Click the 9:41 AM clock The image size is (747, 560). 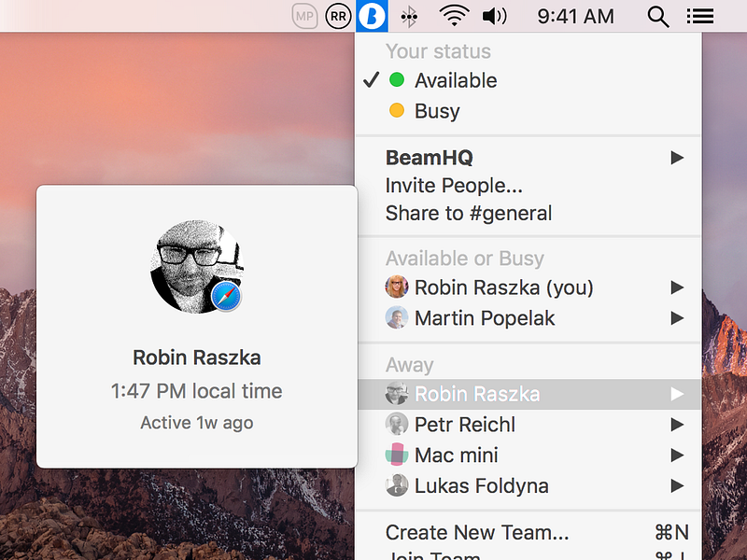point(575,16)
